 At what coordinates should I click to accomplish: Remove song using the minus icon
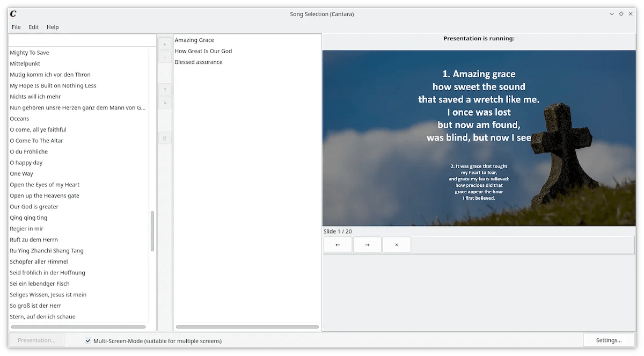pos(165,57)
